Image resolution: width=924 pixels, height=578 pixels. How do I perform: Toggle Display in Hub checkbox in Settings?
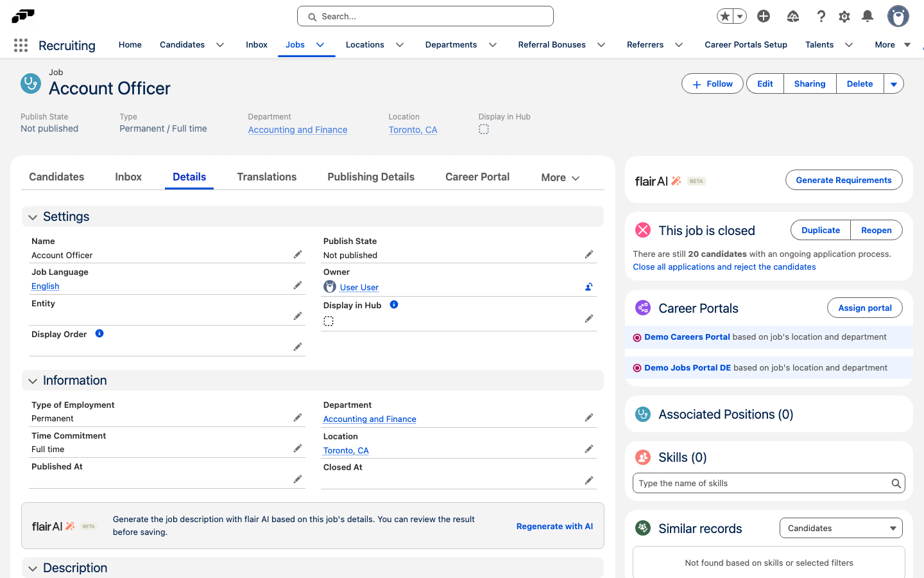329,321
